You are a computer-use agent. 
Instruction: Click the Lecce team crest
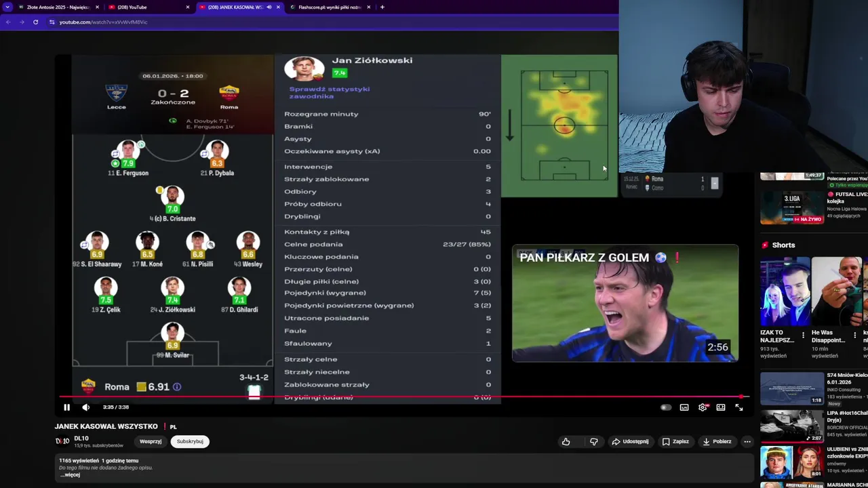coord(117,93)
